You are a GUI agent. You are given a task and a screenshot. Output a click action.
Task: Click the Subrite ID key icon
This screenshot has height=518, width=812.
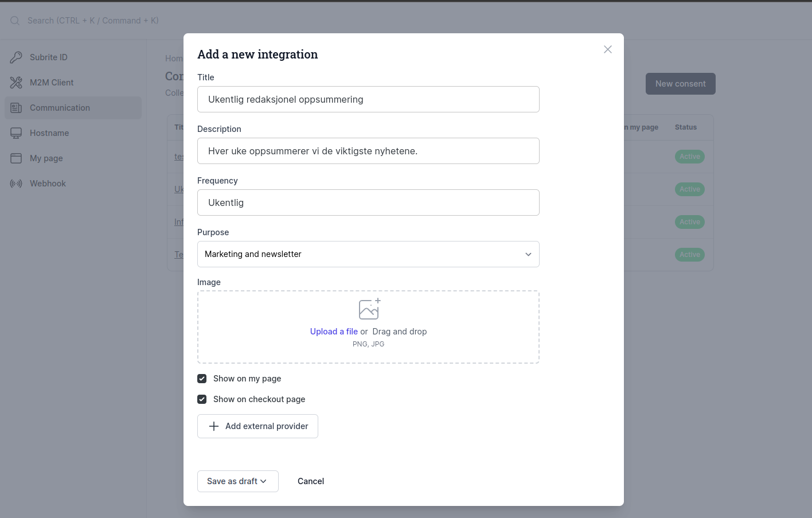16,57
